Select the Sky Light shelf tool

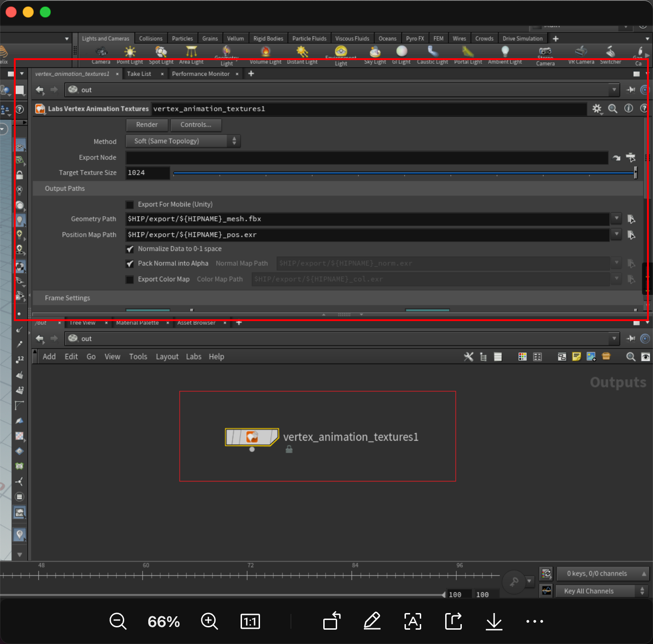pyautogui.click(x=375, y=55)
